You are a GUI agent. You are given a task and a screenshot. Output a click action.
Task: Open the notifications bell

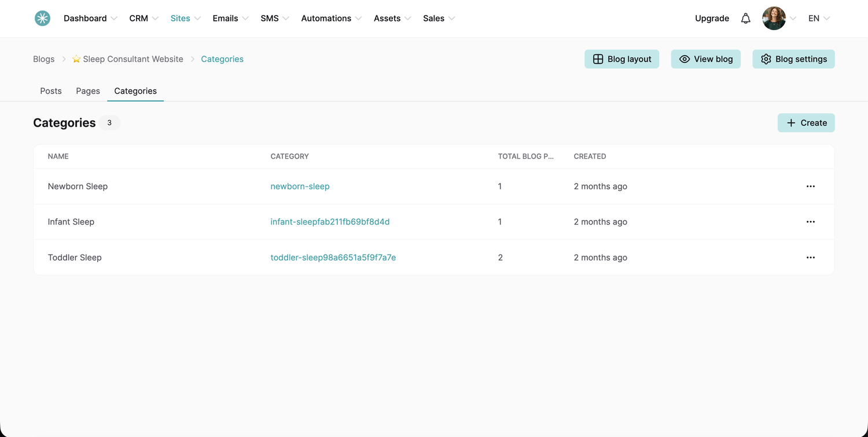pos(746,19)
